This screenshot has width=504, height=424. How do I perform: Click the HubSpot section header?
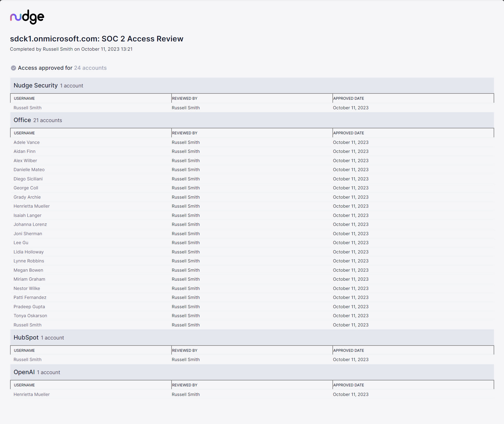pos(252,338)
